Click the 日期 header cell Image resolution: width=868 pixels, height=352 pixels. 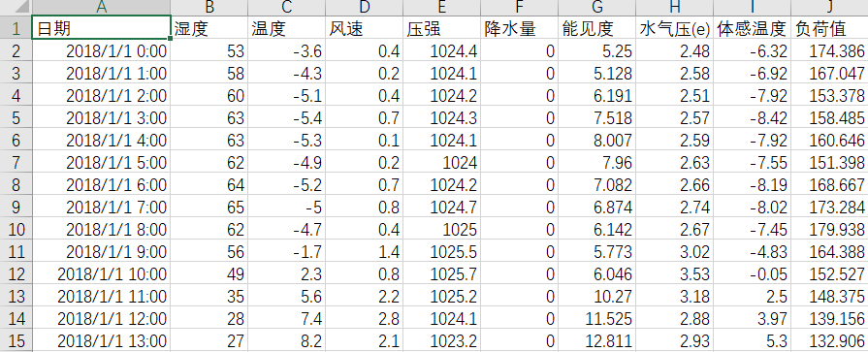[x=101, y=28]
